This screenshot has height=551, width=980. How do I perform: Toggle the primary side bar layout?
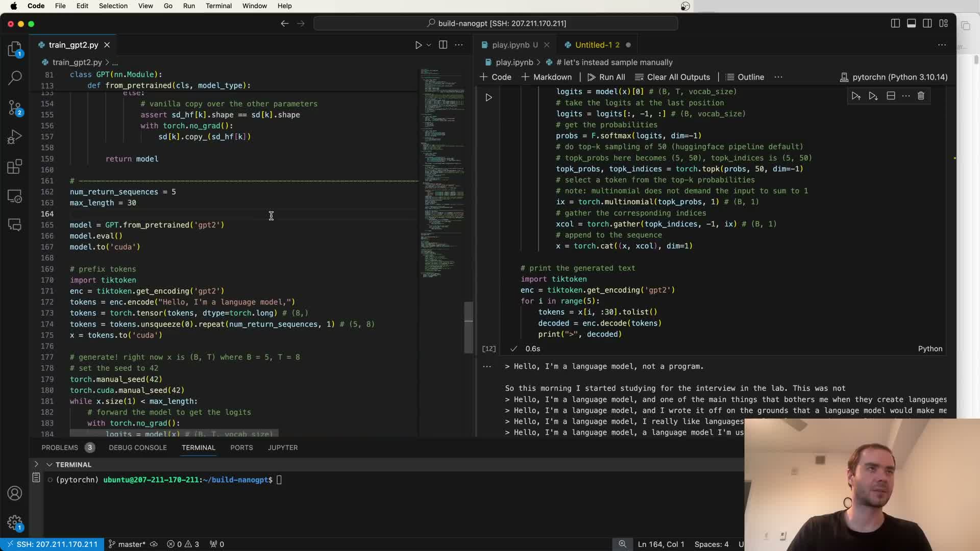click(x=895, y=23)
